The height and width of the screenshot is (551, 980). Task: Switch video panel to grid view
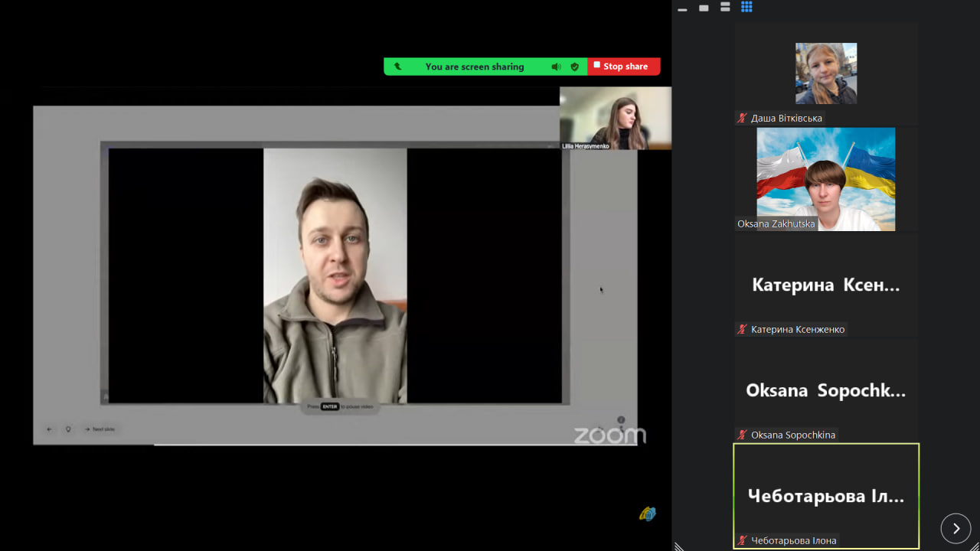(x=746, y=8)
